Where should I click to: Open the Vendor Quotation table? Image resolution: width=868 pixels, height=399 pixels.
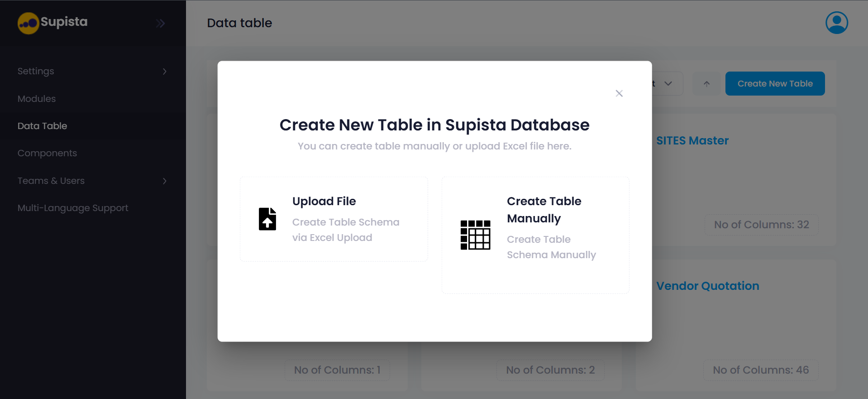pos(707,285)
